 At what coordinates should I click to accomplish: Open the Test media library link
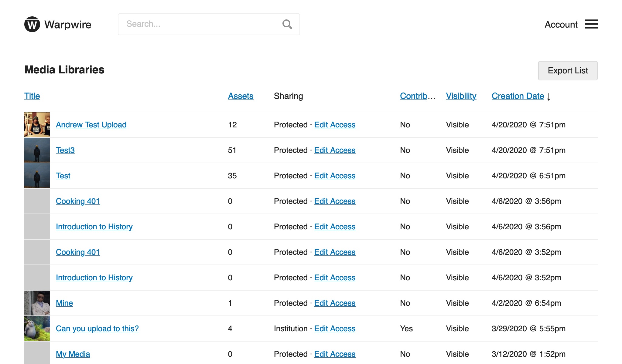click(63, 176)
